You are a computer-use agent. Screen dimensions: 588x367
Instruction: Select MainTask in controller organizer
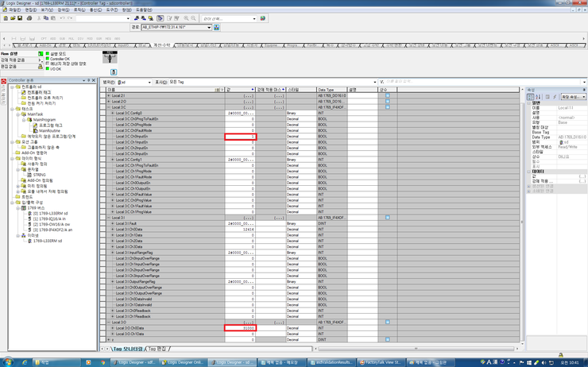pos(35,114)
